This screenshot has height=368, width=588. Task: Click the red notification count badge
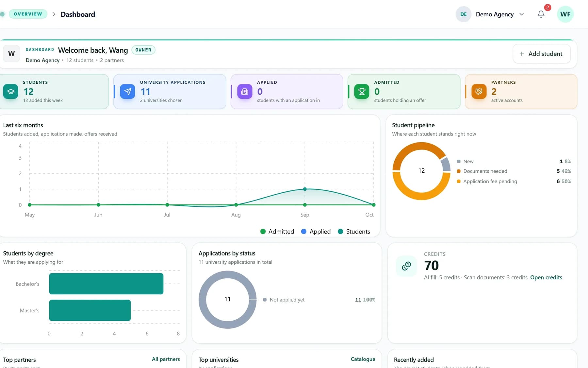pyautogui.click(x=547, y=8)
